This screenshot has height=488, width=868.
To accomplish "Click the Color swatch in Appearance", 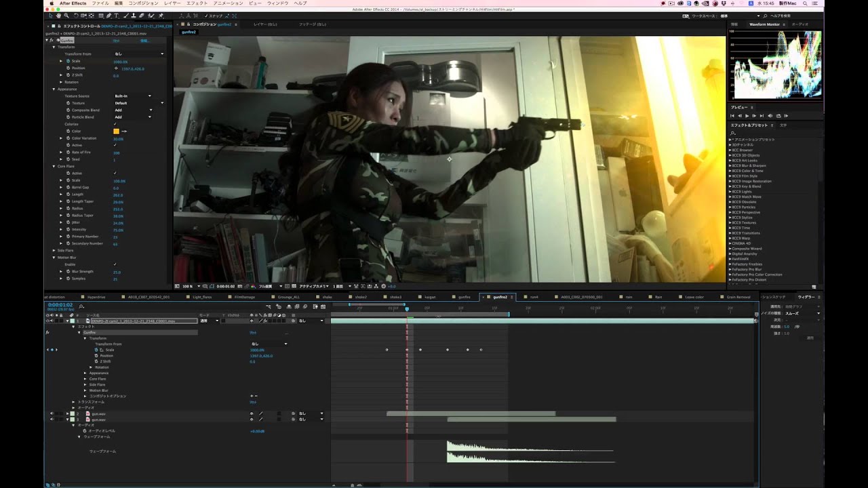I will [116, 131].
